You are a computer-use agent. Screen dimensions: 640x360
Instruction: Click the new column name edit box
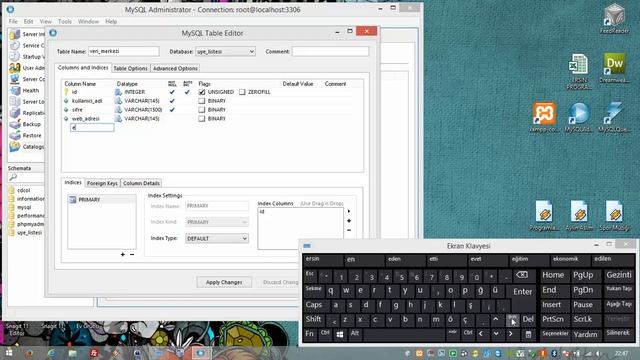click(x=92, y=128)
